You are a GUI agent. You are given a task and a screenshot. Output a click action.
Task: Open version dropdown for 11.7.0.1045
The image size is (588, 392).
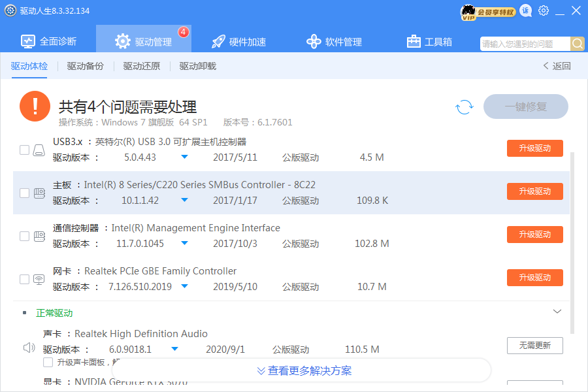coord(184,243)
